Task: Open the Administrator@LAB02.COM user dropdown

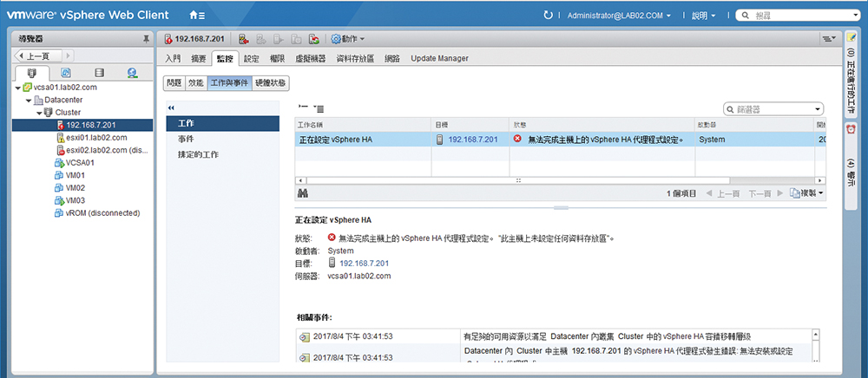Action: click(x=619, y=16)
